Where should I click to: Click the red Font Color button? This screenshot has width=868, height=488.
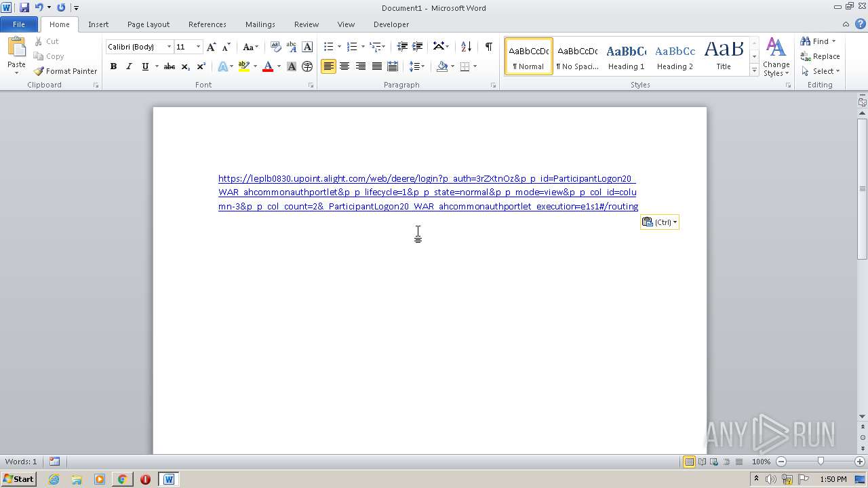tap(268, 66)
